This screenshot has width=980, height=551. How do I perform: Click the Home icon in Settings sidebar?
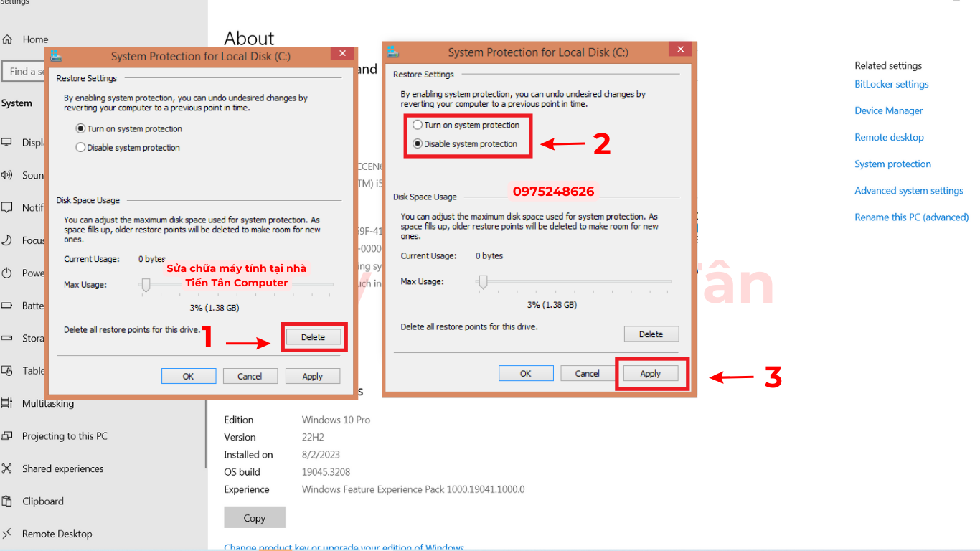7,39
